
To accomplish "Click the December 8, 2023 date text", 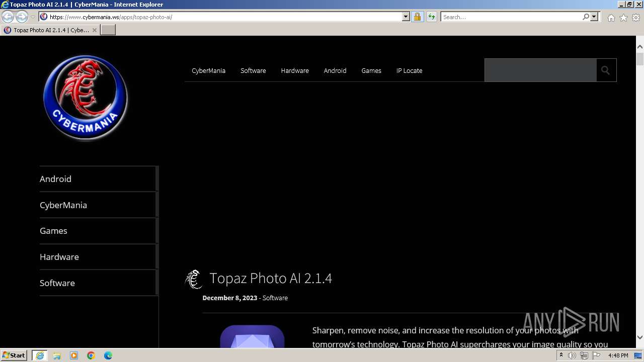I will pos(229,298).
